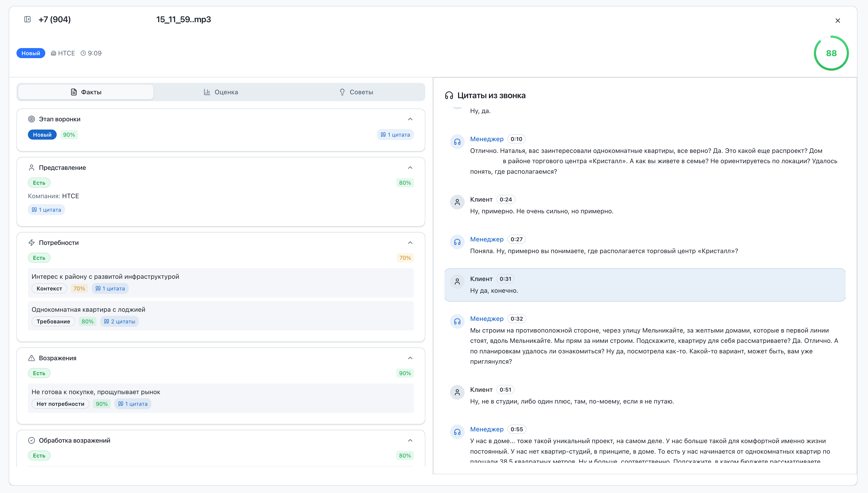
Task: Click the headphones icon near Цитаты из звонка
Action: [x=449, y=95]
